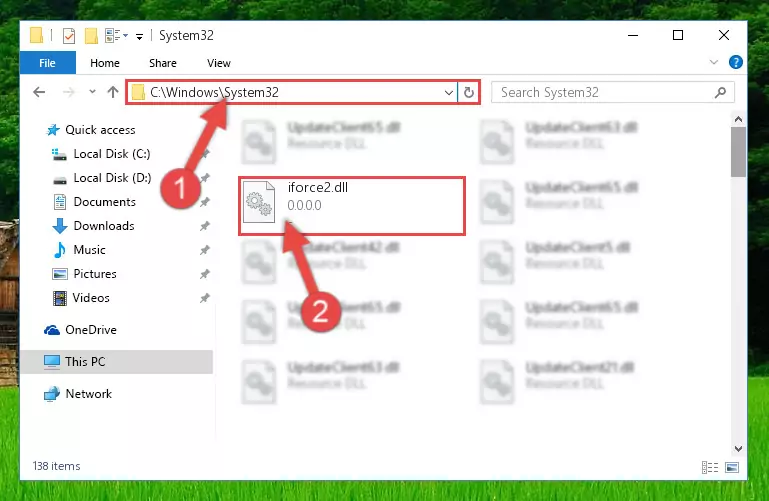Expand the address bar history dropdown
Viewport: 769px width, 501px height.
pyautogui.click(x=448, y=93)
